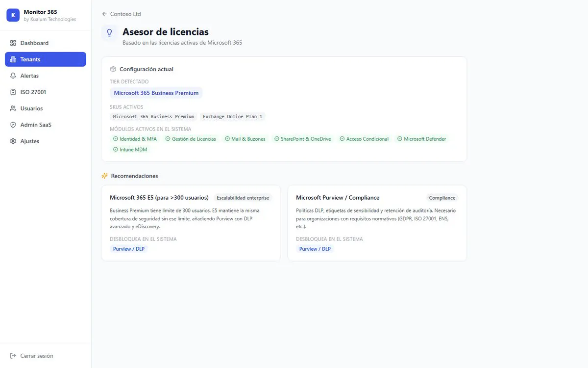
Task: Click the Monitor 365 app title
Action: (40, 12)
